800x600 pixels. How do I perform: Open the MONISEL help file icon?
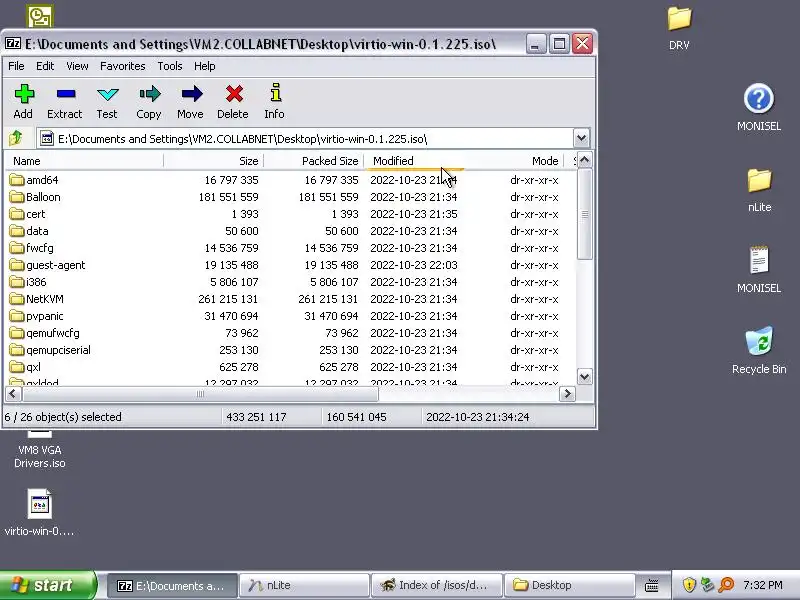759,98
